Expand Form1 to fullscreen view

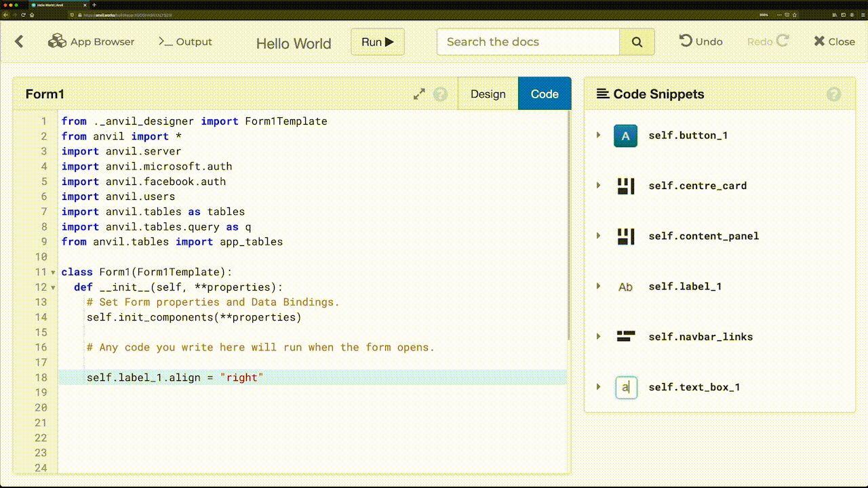point(418,94)
